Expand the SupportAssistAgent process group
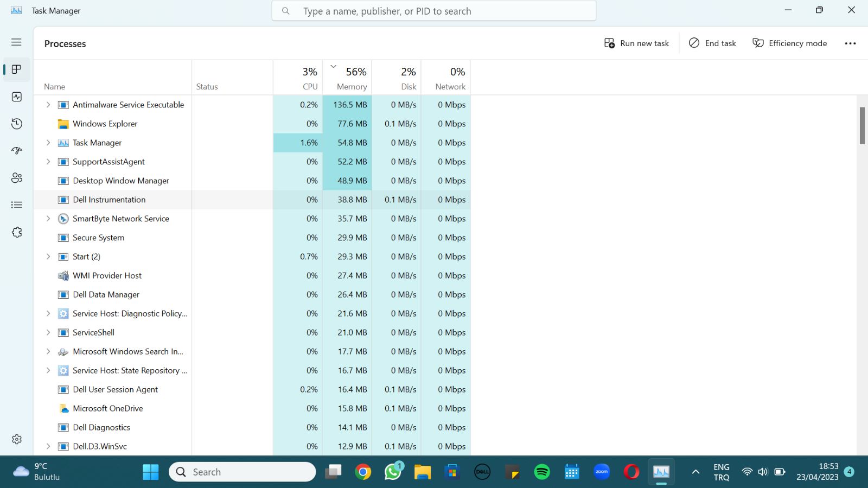Image resolution: width=868 pixels, height=488 pixels. (48, 162)
